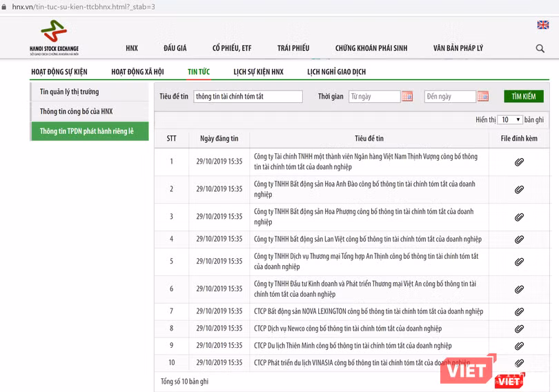
Task: Open paperclip attachment for NOVA LEXINGTON row
Action: [519, 311]
